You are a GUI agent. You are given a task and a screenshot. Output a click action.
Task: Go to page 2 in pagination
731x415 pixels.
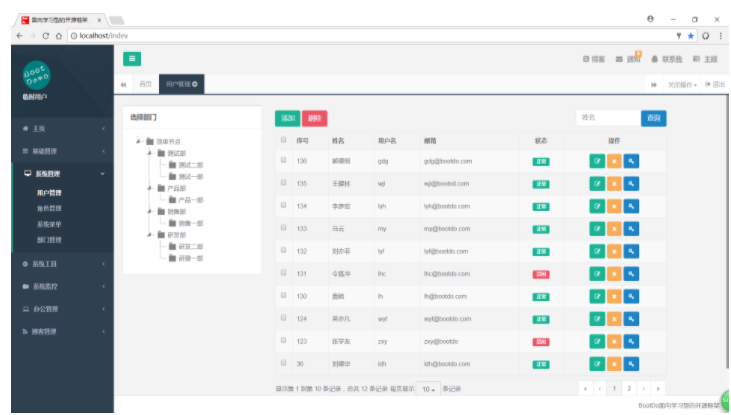[x=629, y=388]
